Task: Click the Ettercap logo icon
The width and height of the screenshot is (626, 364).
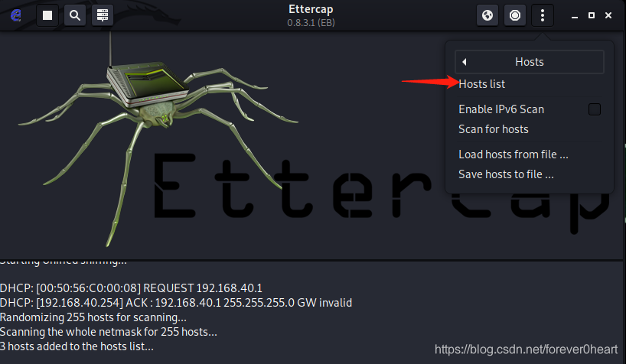Action: click(x=15, y=15)
